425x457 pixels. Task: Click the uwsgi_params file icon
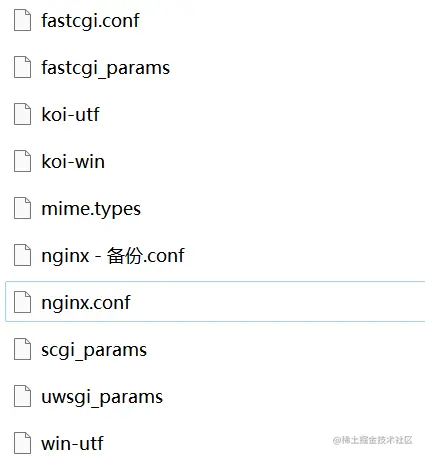(x=22, y=396)
